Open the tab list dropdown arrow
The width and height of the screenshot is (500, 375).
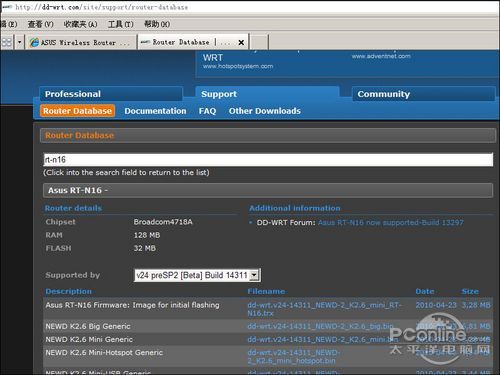tap(20, 42)
